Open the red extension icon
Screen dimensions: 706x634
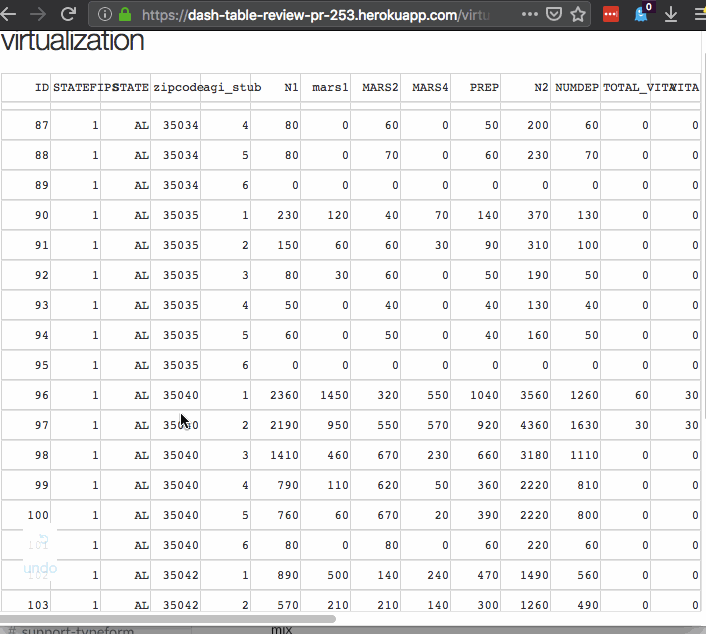pyautogui.click(x=611, y=14)
